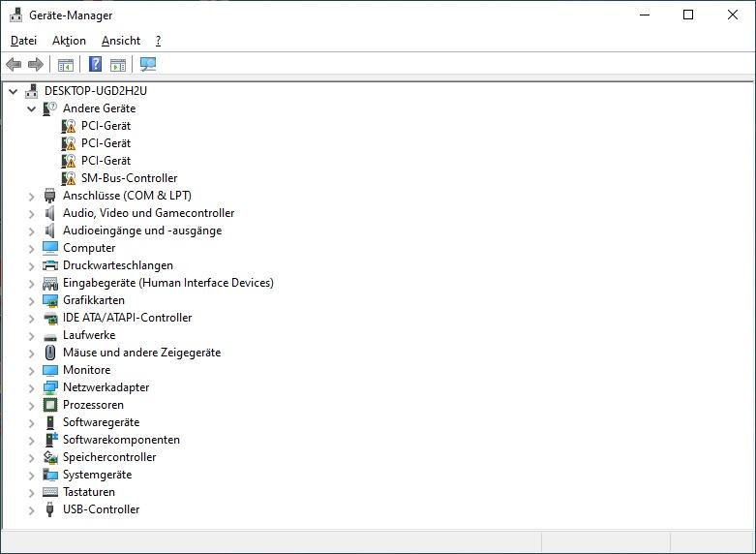Select the Softwarekomponenten label

(122, 440)
